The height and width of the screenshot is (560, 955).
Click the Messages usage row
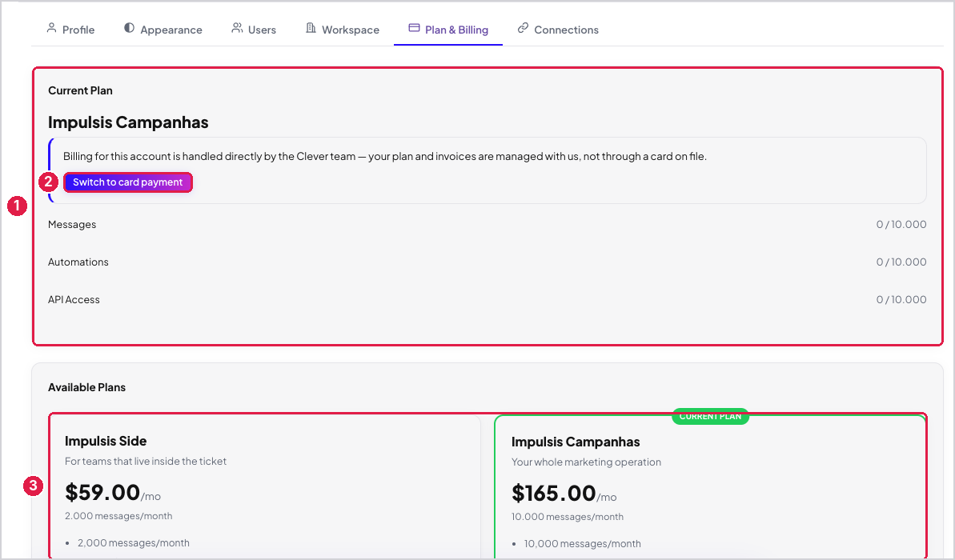tap(488, 225)
